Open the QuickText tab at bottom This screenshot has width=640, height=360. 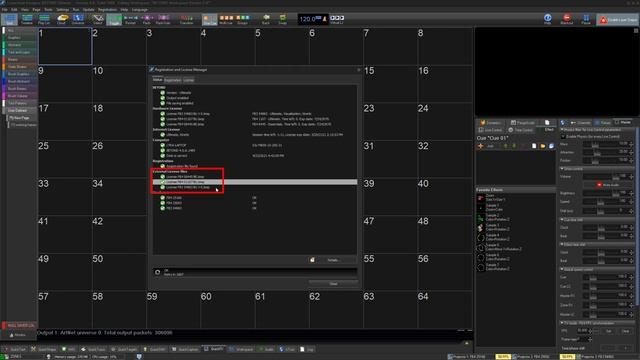click(14, 349)
